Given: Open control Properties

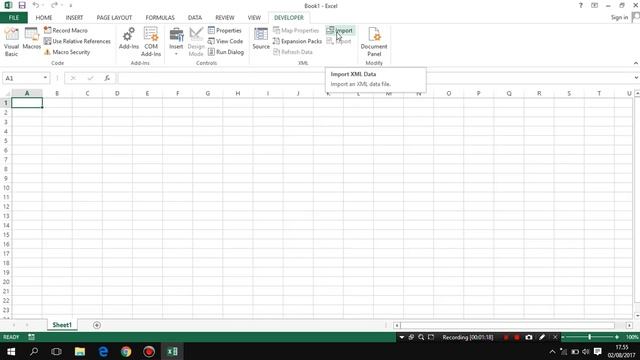Looking at the screenshot, I should coord(224,30).
